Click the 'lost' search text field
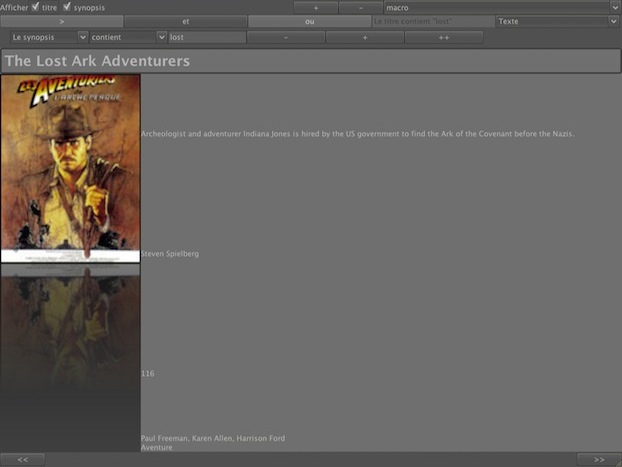 (207, 37)
